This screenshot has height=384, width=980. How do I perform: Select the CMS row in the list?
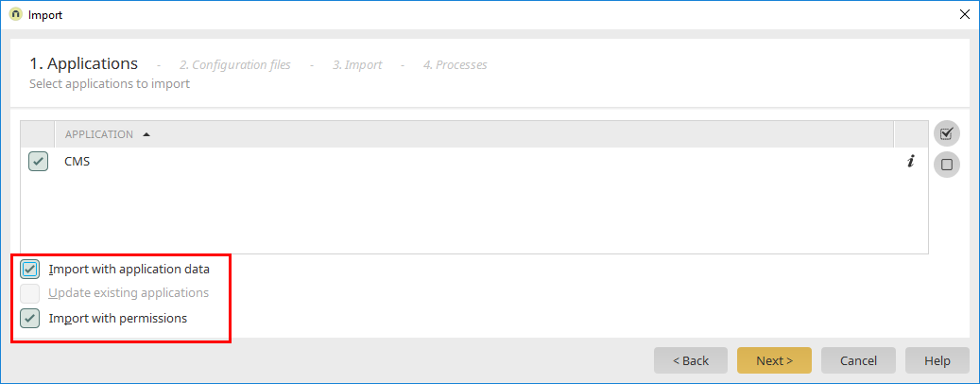(473, 162)
